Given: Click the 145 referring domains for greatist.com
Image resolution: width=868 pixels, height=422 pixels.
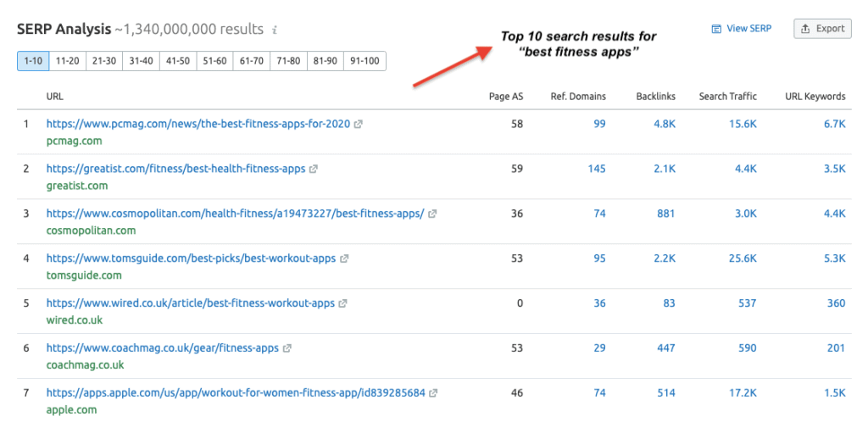Looking at the screenshot, I should pyautogui.click(x=597, y=169).
